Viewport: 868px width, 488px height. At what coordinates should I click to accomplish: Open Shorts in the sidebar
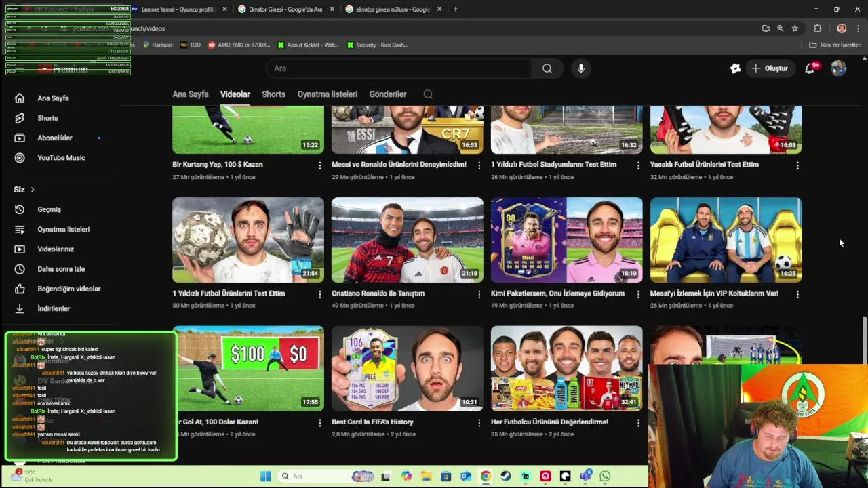47,118
